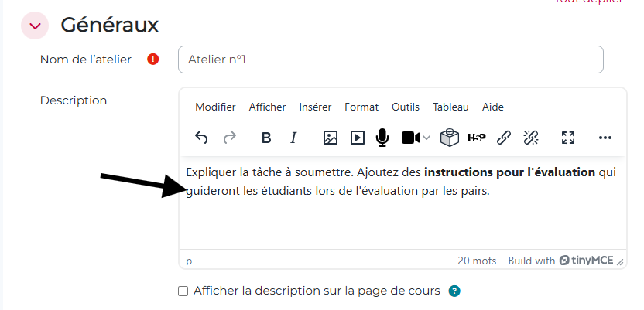Click the Redo arrow in editor toolbar

coord(230,138)
